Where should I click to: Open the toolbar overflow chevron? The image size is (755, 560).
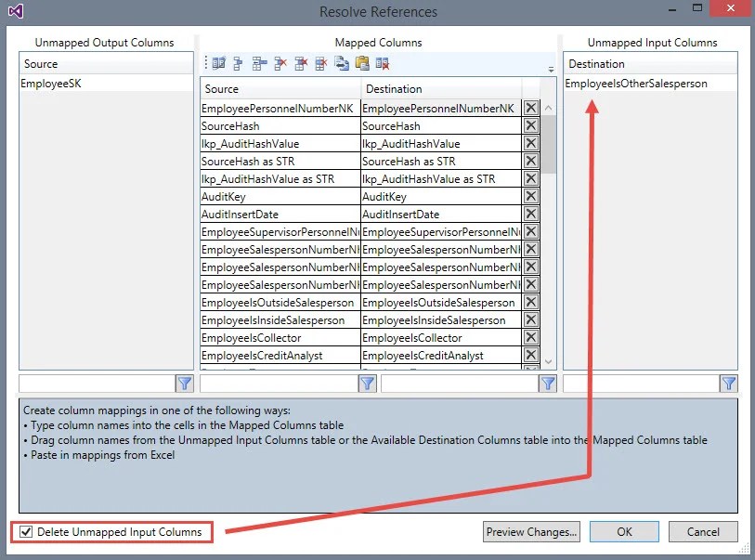(x=204, y=62)
